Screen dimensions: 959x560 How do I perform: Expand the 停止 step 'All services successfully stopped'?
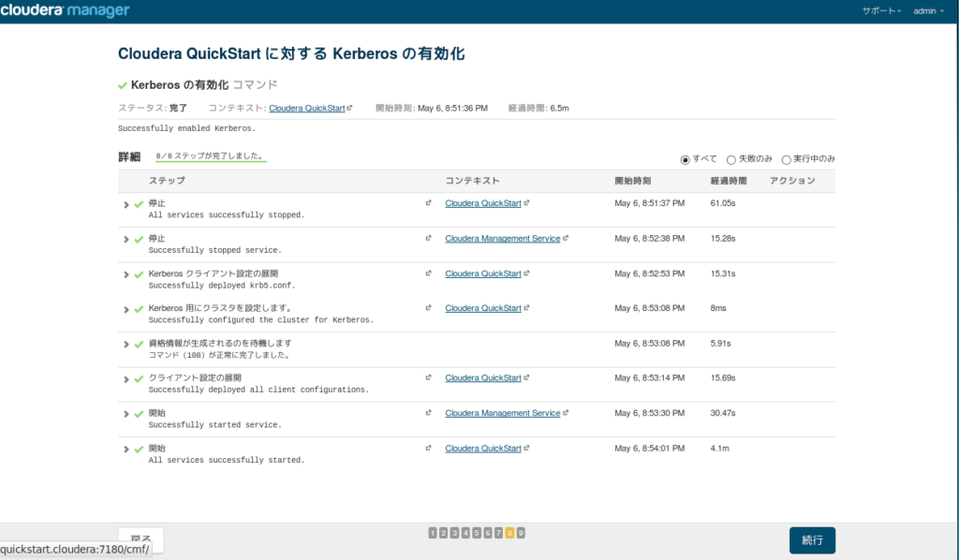point(126,205)
